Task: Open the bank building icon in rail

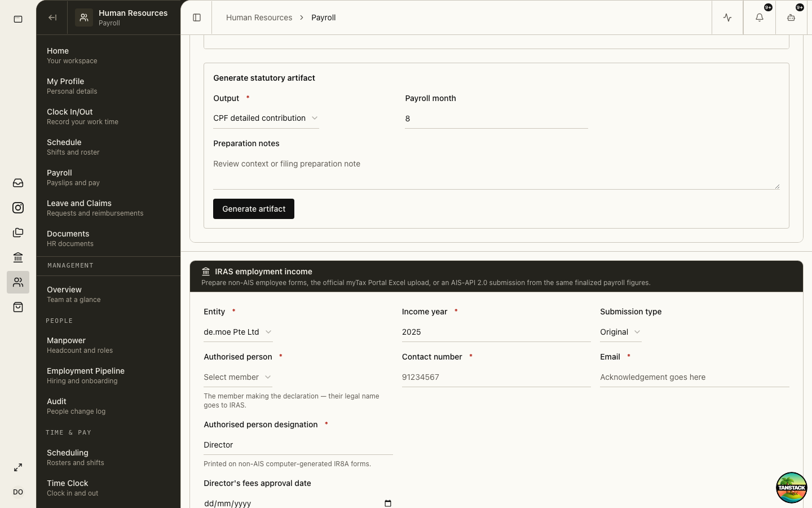Action: (x=18, y=257)
